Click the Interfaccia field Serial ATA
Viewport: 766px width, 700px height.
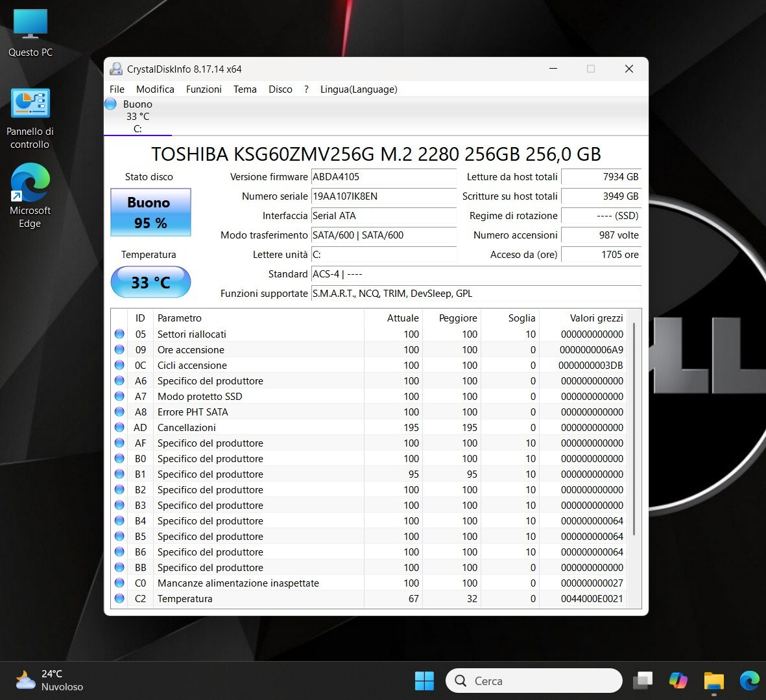point(383,216)
